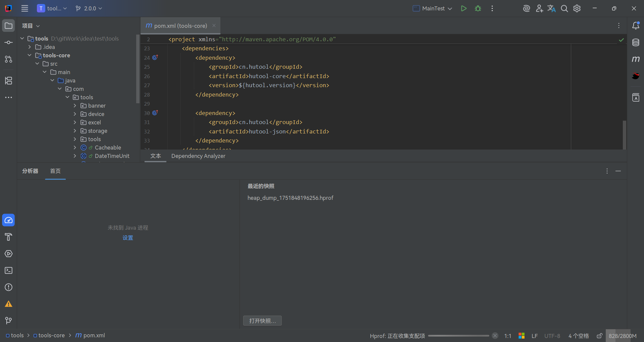
Task: Open the Project tool window icon
Action: (8, 26)
